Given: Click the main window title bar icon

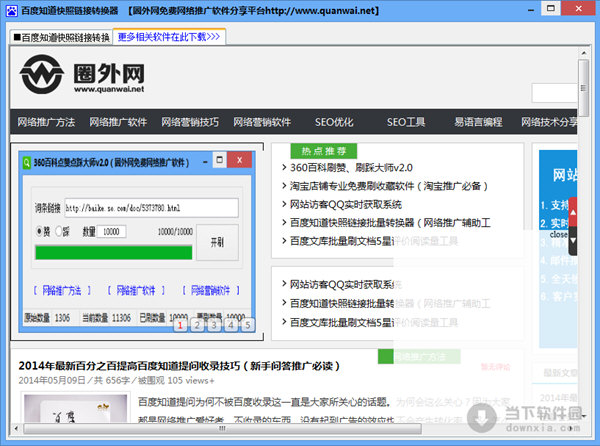Looking at the screenshot, I should pos(10,10).
